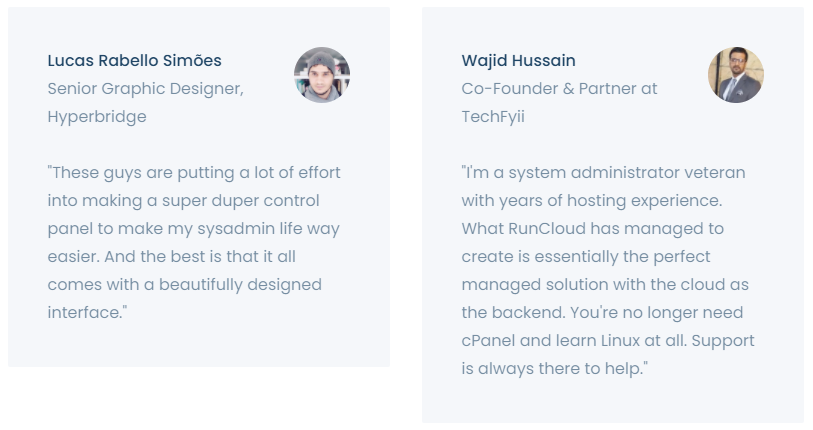
Task: Click 'easier. And the best is' line
Action: (172, 257)
